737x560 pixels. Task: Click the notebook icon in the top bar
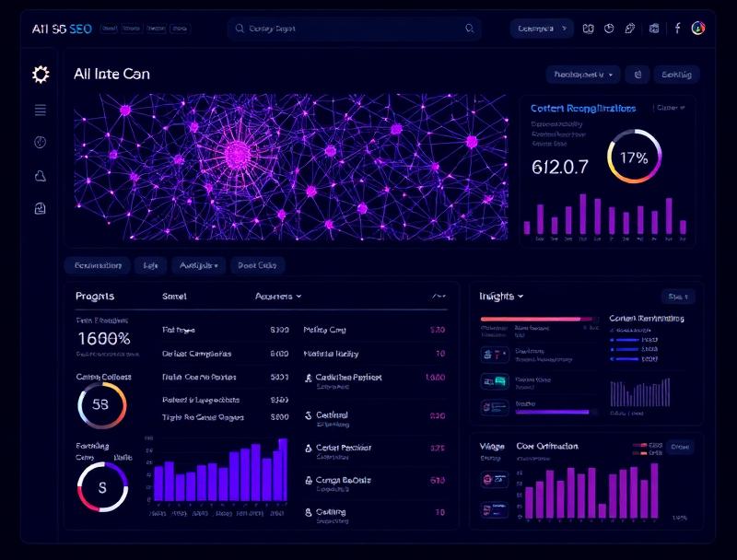[x=591, y=29]
